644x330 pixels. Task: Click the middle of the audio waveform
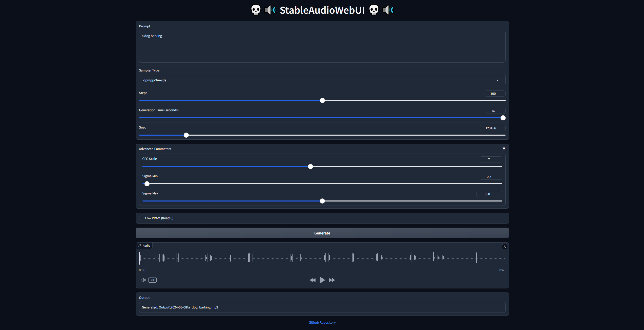(322, 258)
